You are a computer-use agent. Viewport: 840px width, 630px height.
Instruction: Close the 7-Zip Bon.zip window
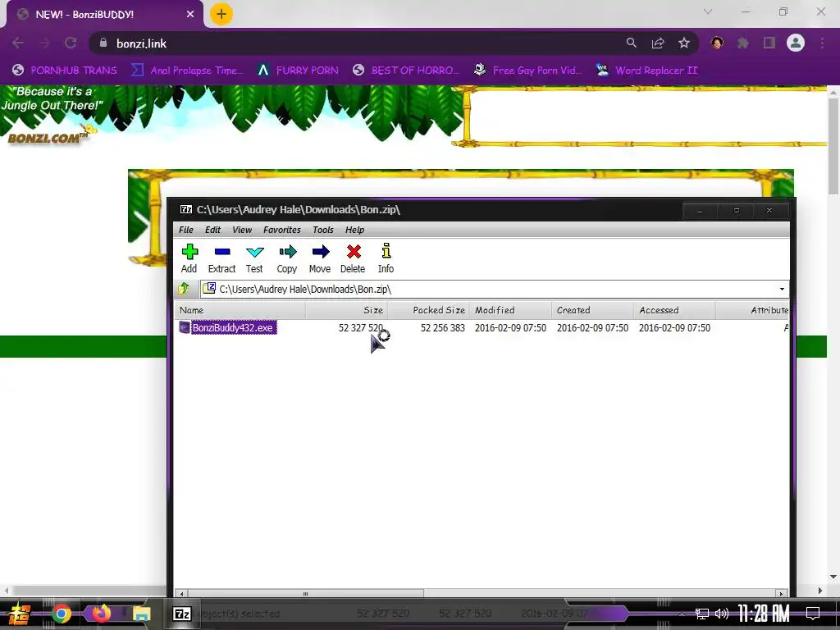click(769, 211)
